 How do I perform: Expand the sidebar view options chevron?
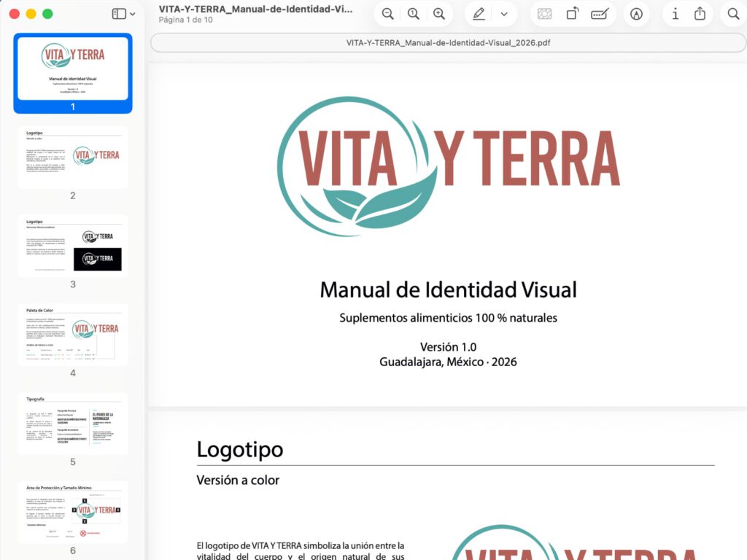coord(133,15)
